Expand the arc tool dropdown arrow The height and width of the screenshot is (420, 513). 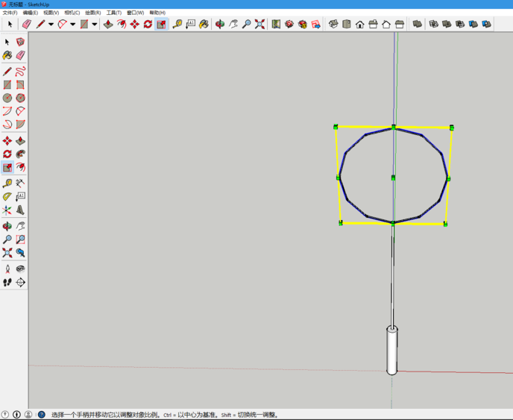[x=72, y=24]
